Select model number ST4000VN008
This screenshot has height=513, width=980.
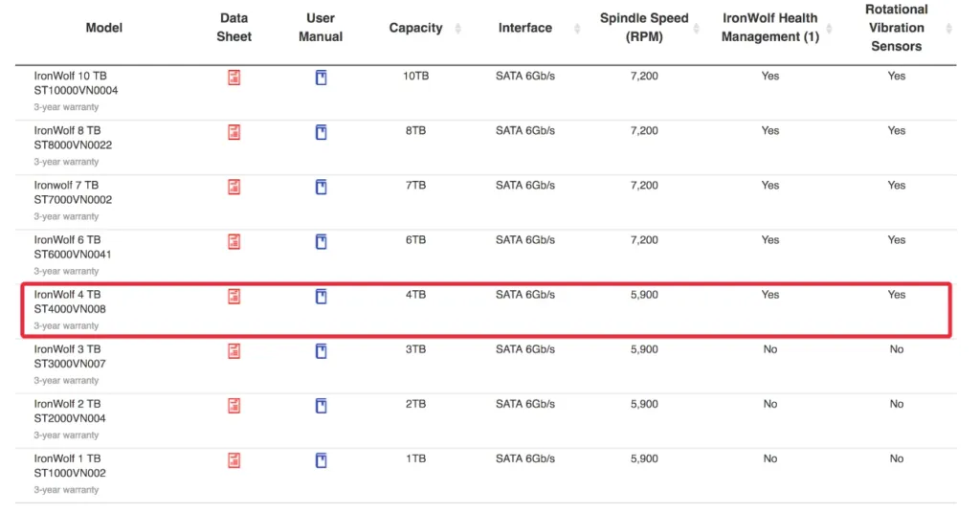70,309
